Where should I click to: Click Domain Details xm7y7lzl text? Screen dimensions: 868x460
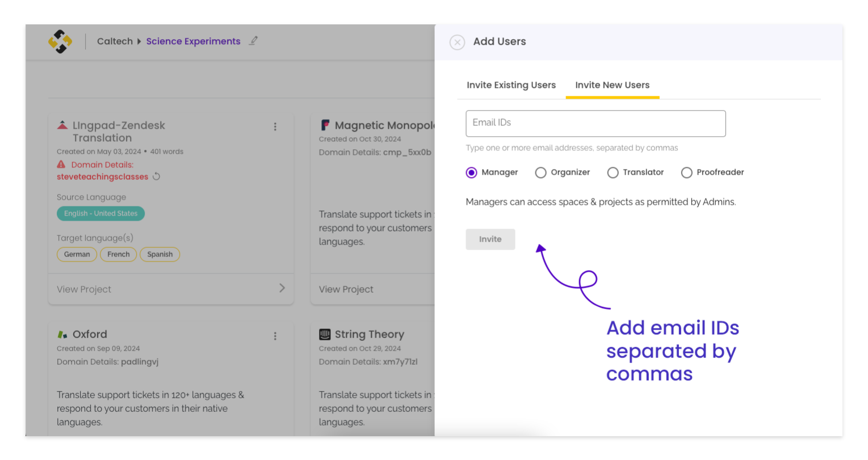[368, 362]
